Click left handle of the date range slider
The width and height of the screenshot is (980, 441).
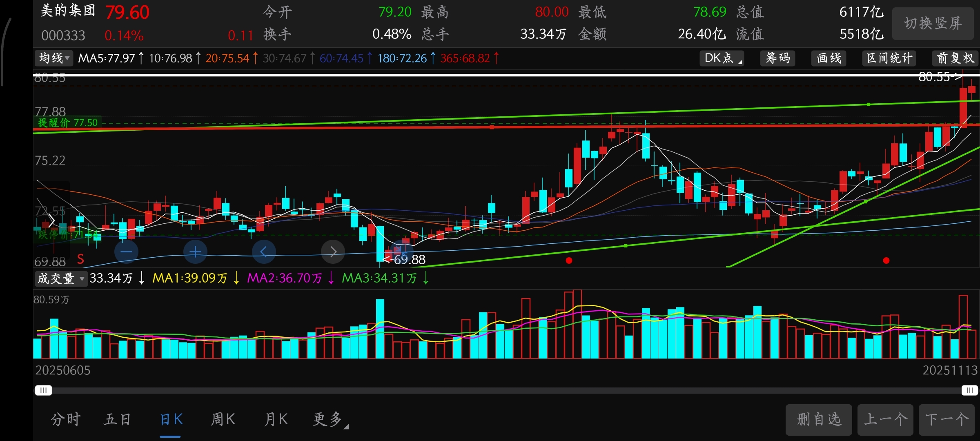click(43, 390)
